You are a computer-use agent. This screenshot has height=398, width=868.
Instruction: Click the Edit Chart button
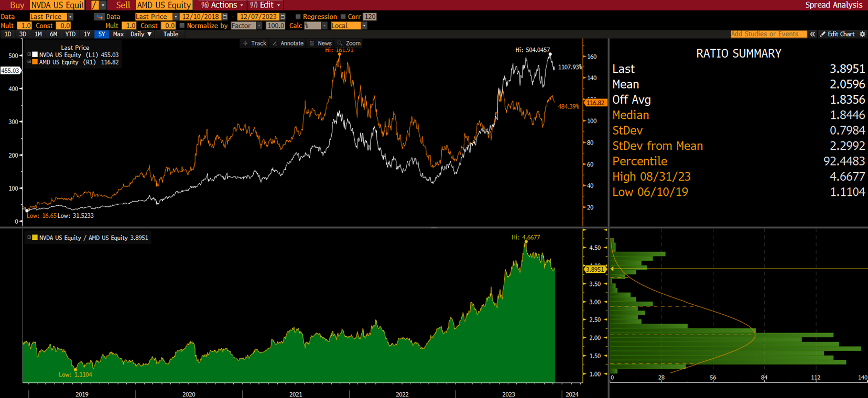838,34
